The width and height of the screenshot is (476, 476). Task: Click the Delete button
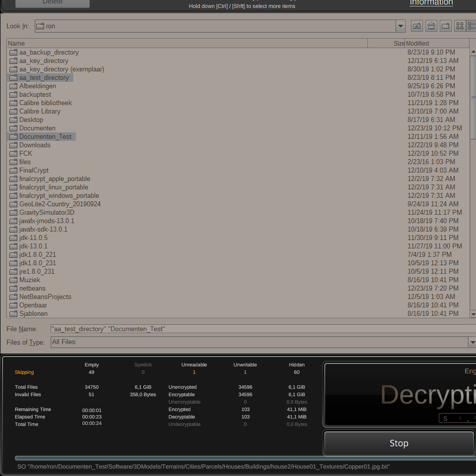pos(53,3)
